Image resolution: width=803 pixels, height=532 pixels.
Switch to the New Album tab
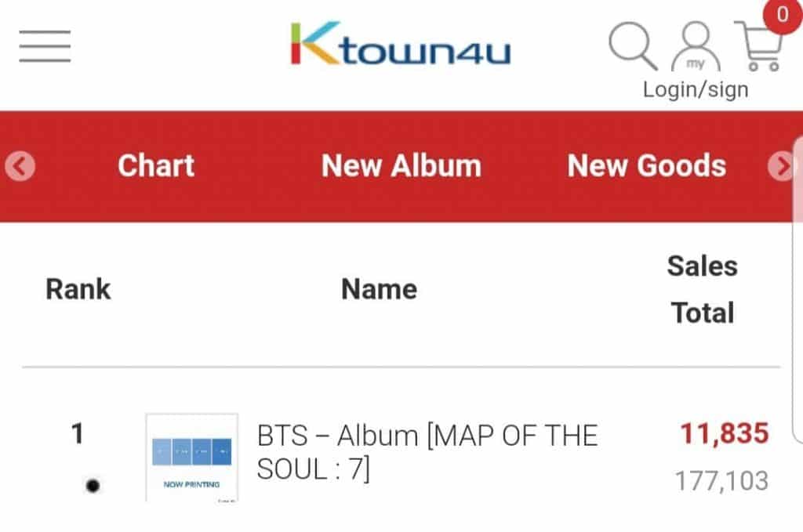[x=401, y=166]
